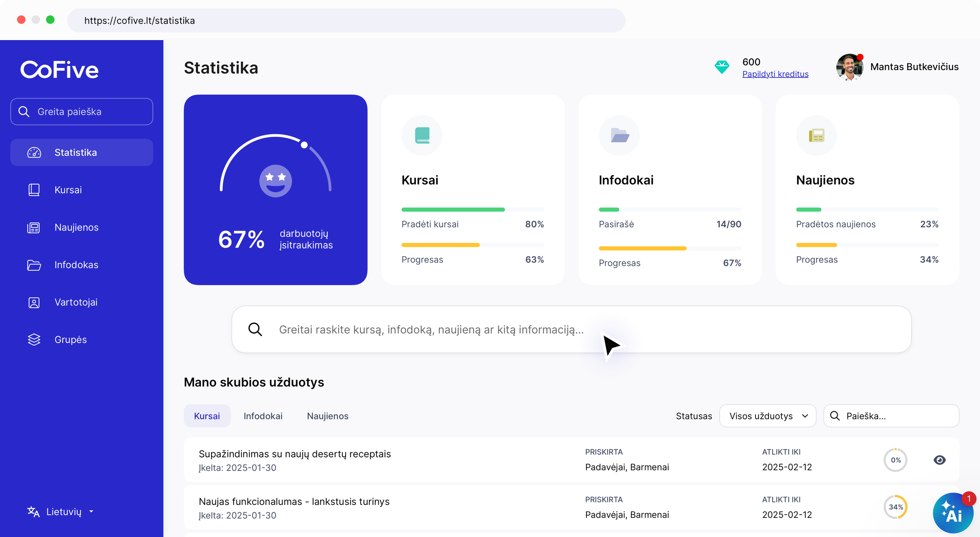Image resolution: width=980 pixels, height=537 pixels.
Task: Open Vartotojai in the sidebar
Action: tap(76, 302)
